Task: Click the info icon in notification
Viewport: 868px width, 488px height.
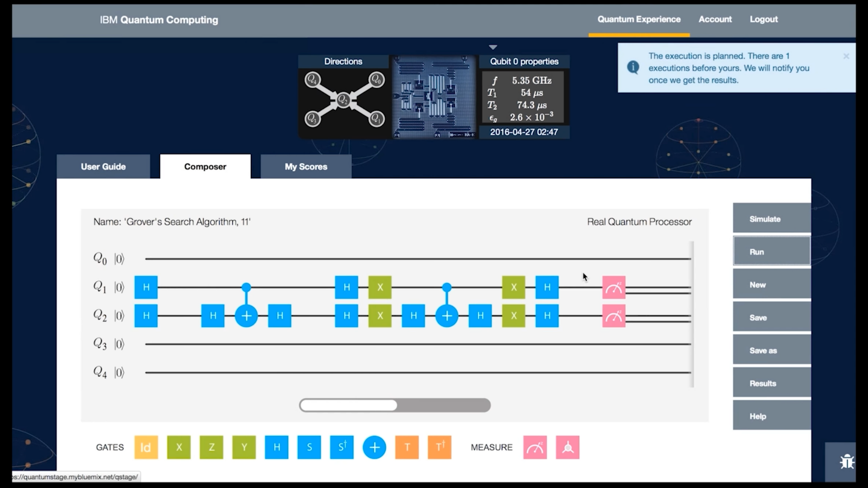Action: click(633, 67)
